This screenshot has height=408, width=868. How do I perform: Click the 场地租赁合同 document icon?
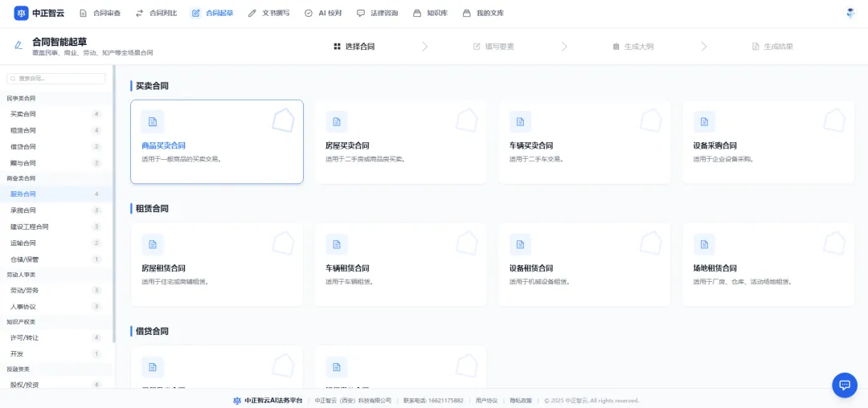pyautogui.click(x=704, y=244)
